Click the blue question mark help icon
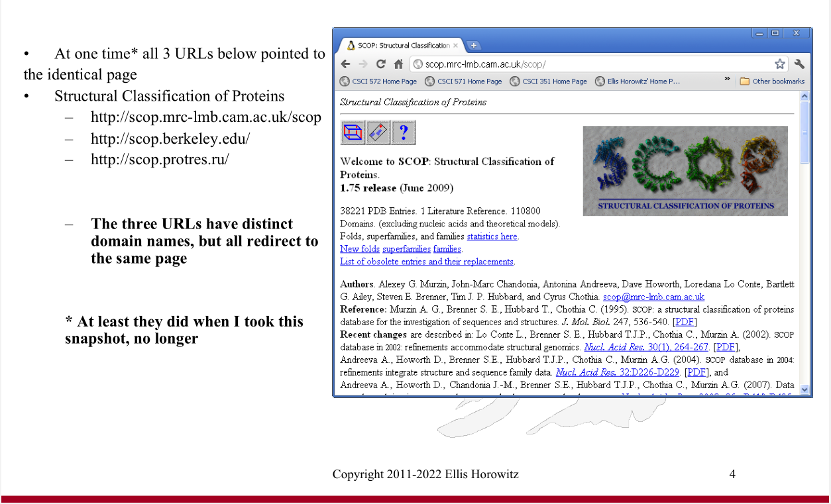The width and height of the screenshot is (831, 504). tap(403, 133)
